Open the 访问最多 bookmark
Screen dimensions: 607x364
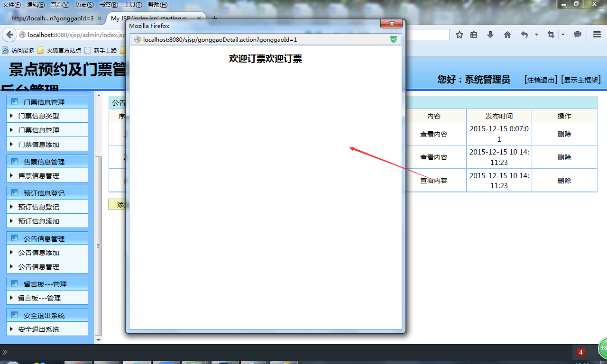18,50
